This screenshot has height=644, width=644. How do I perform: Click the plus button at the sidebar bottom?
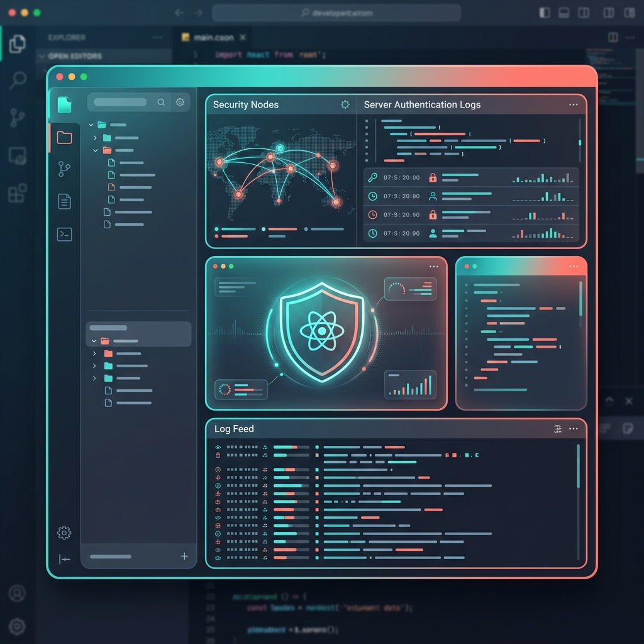(x=184, y=556)
